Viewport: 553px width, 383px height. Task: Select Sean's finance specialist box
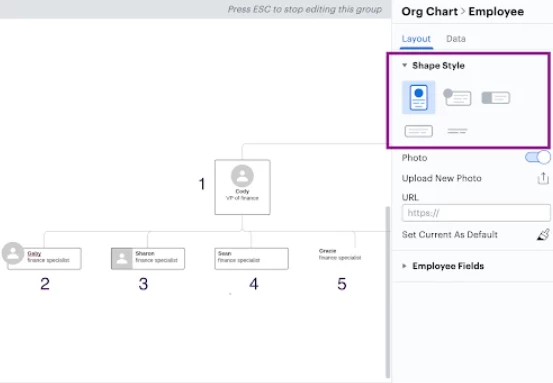click(251, 259)
